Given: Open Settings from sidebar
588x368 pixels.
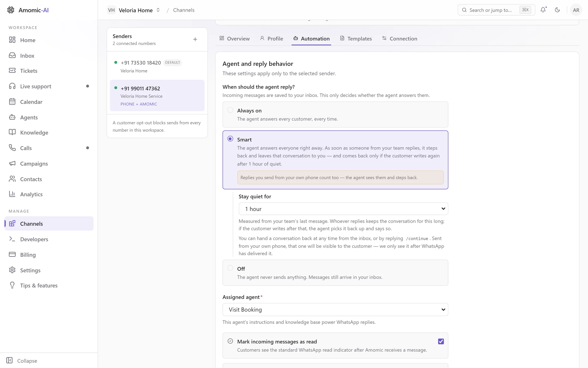Looking at the screenshot, I should tap(49, 270).
